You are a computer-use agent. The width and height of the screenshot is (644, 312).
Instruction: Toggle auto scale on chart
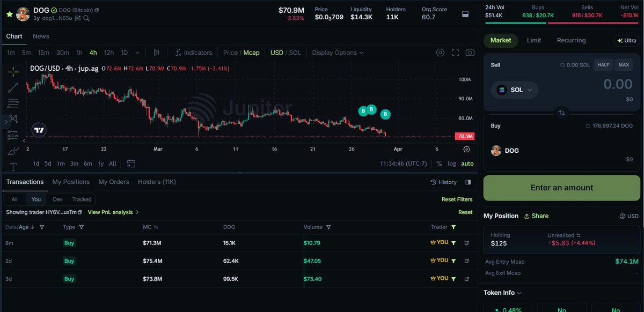click(x=467, y=164)
